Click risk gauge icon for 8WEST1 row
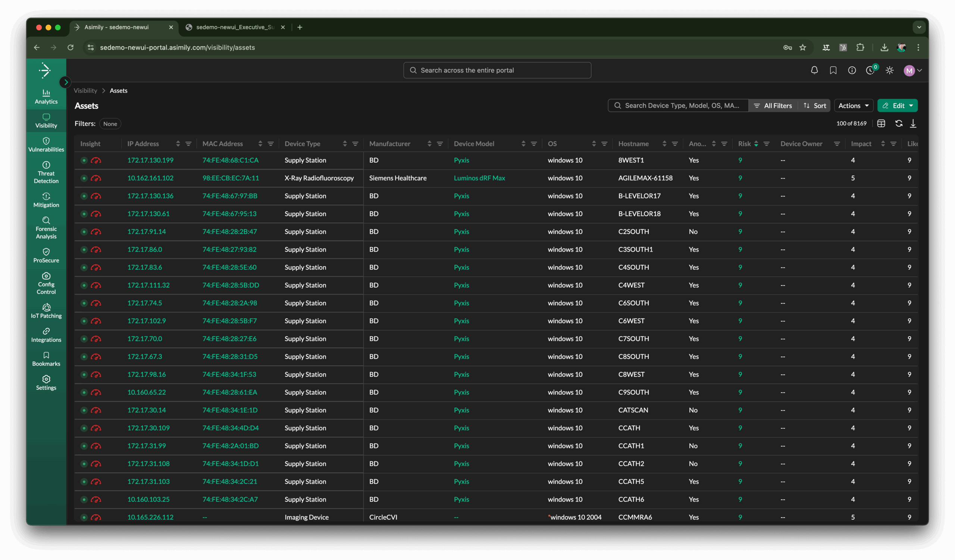This screenshot has width=955, height=560. point(96,161)
